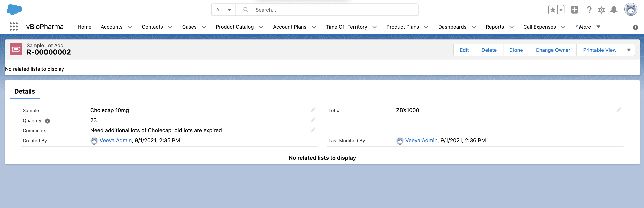The height and width of the screenshot is (208, 644).
Task: Show Quantity field info tooltip icon
Action: pyautogui.click(x=47, y=121)
